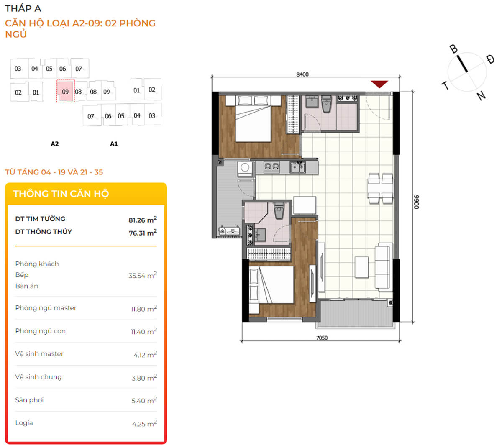Click the 'THÔNG TIN CĂN HỘ' header
The image size is (502, 448).
61,194
